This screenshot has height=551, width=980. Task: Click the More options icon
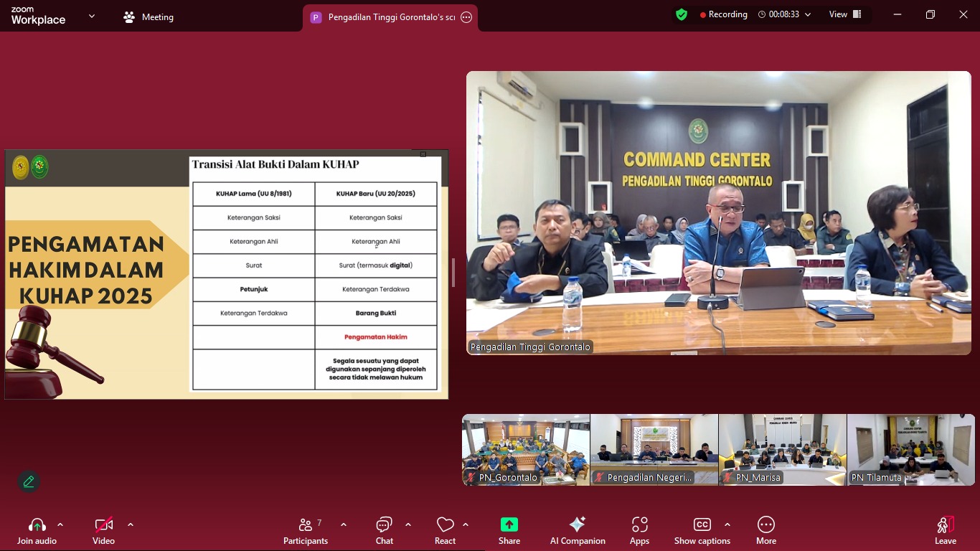click(765, 525)
